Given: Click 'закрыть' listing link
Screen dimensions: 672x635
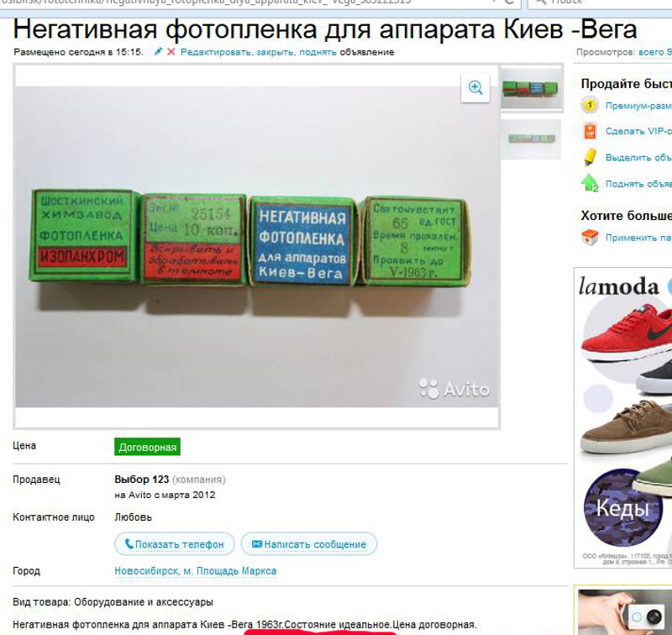Looking at the screenshot, I should (276, 52).
